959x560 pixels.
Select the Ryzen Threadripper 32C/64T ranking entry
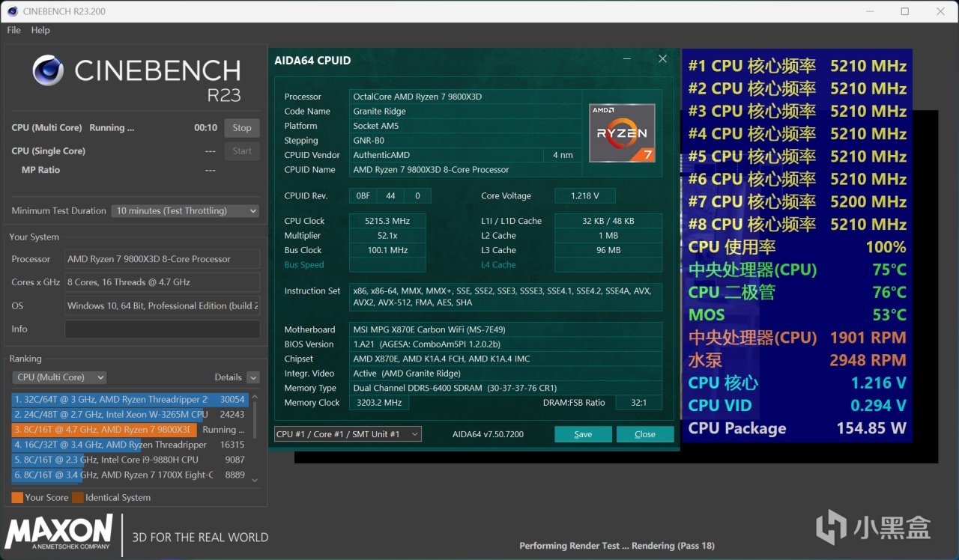coord(127,400)
